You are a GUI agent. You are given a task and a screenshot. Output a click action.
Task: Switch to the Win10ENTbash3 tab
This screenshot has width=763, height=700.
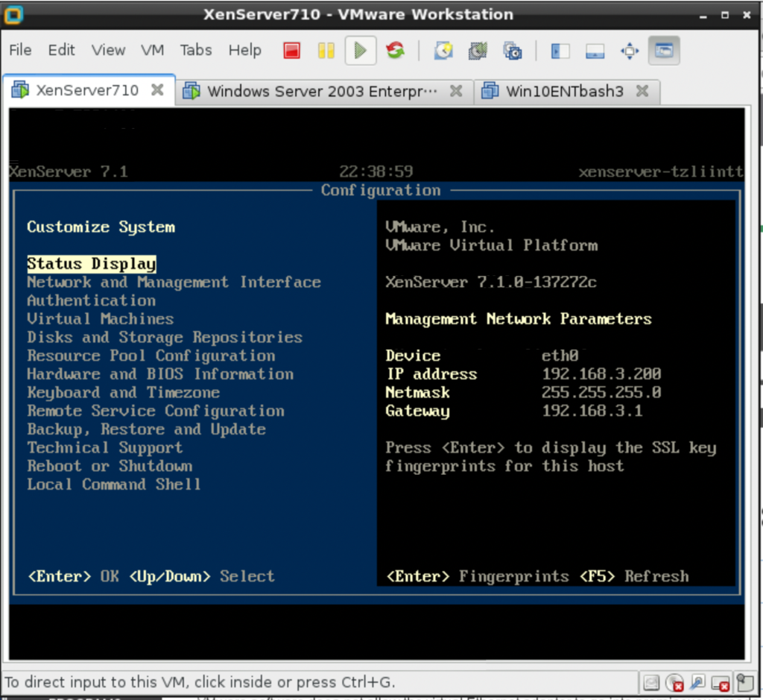pyautogui.click(x=565, y=91)
